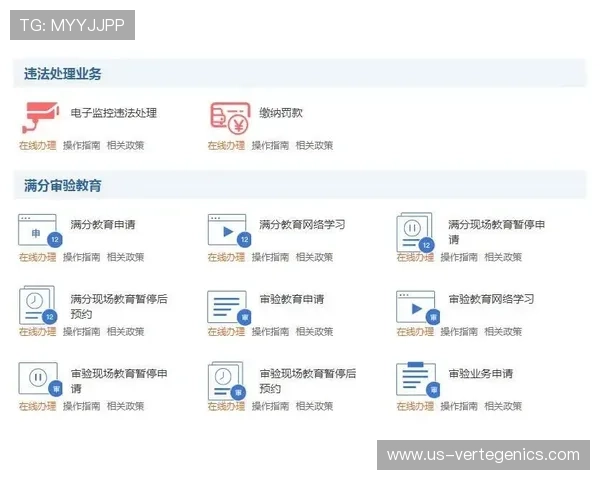Click the 电子监控违法处理 camera icon

[x=41, y=117]
